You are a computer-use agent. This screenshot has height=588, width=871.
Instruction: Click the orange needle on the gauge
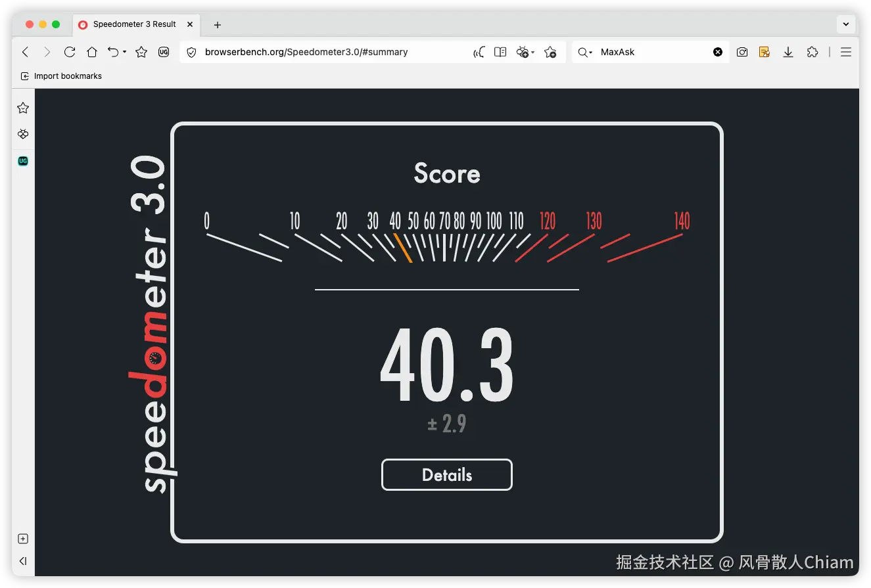coord(403,248)
